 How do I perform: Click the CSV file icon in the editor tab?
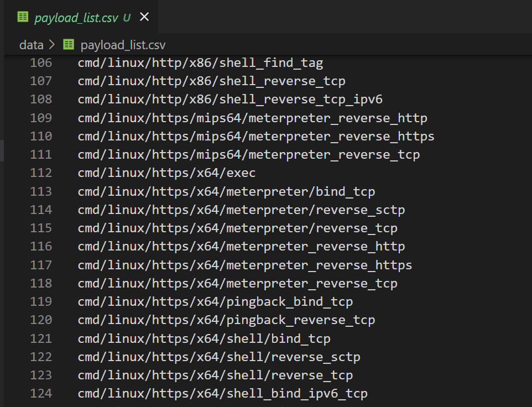[22, 17]
